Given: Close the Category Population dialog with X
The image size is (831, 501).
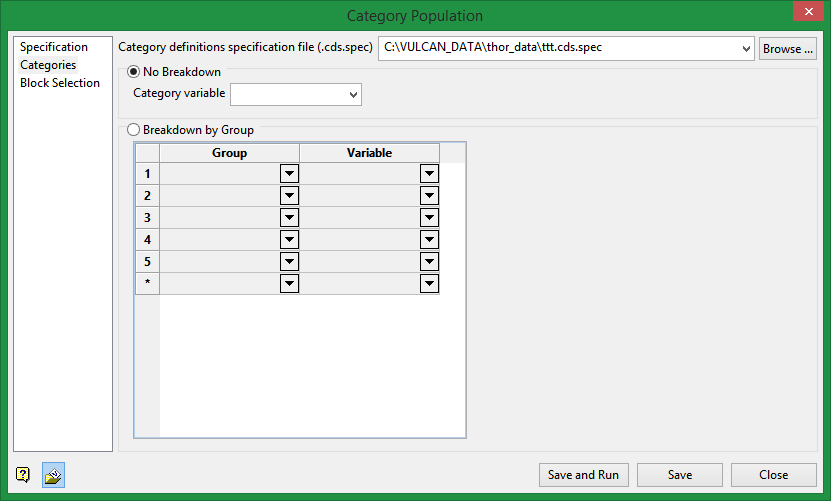Looking at the screenshot, I should [808, 11].
